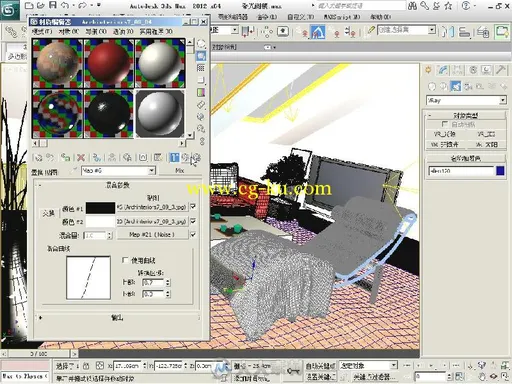Click the Go Forward to Sibling icon
Viewport: 512px width, 384px height.
[x=197, y=157]
